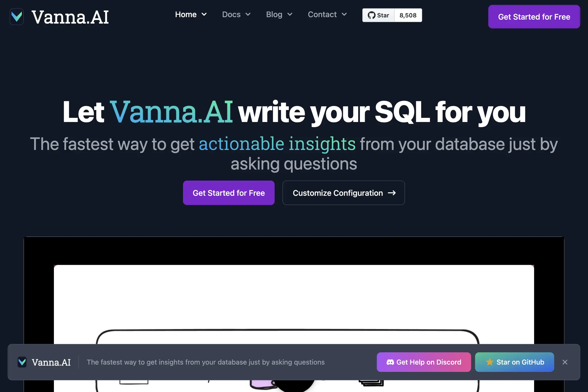Screen dimensions: 588x392
Task: Expand the Docs dropdown chevron
Action: (248, 14)
